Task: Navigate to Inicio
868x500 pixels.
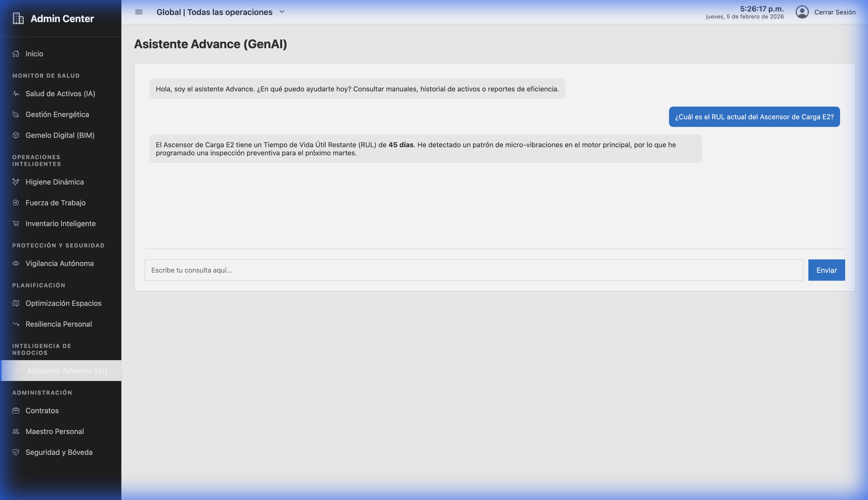Action: pos(34,54)
